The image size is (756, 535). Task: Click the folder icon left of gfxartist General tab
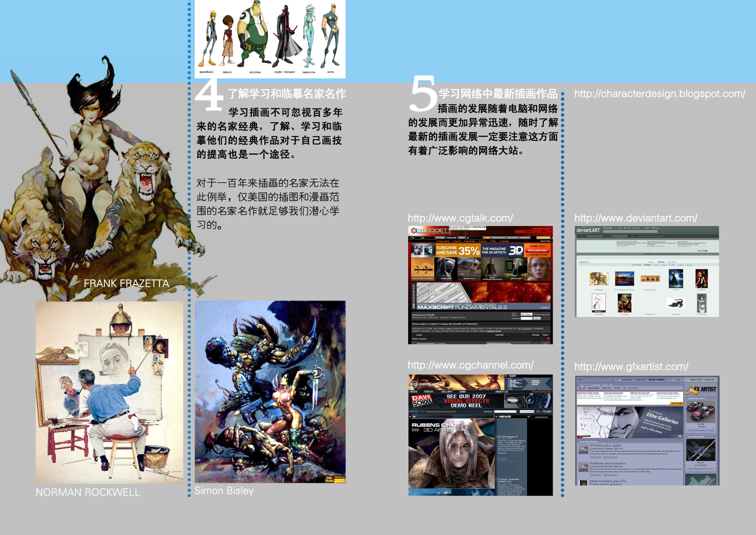tap(582, 387)
